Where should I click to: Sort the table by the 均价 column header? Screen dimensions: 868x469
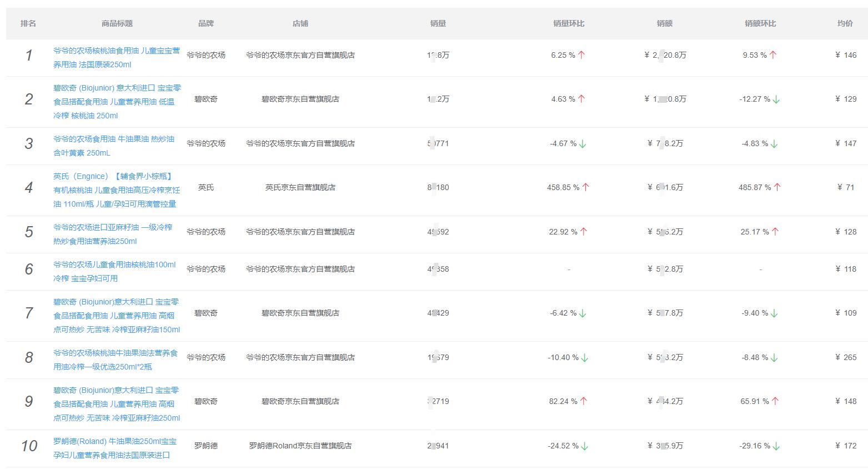pyautogui.click(x=845, y=23)
